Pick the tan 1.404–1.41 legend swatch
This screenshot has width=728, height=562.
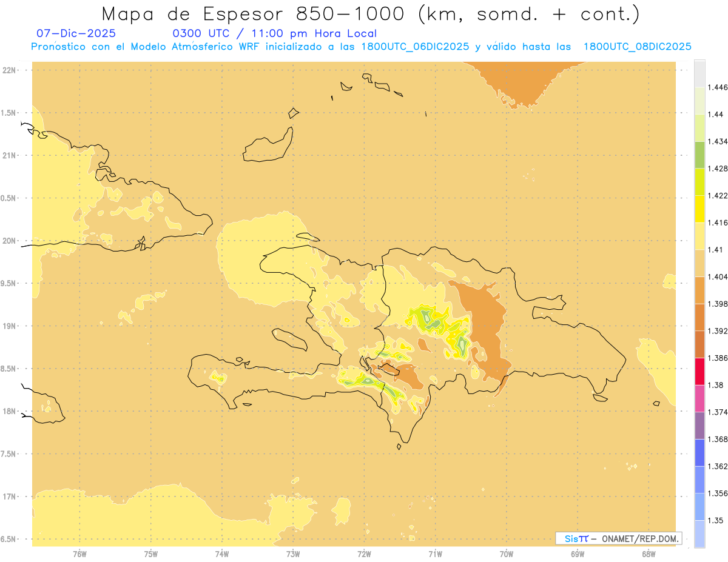click(699, 263)
